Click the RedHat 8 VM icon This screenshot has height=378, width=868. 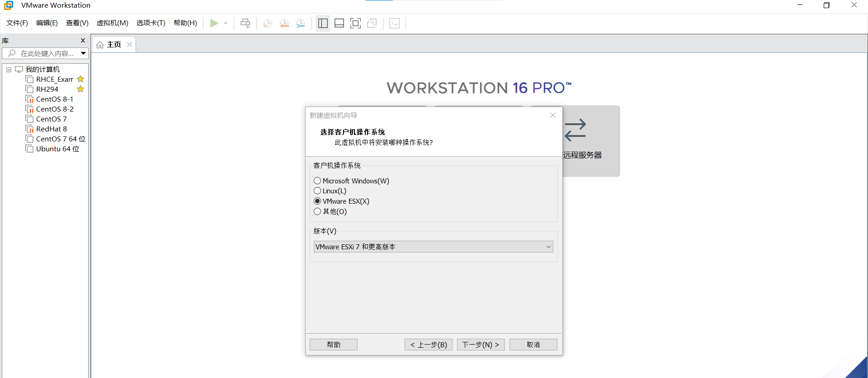coord(29,129)
